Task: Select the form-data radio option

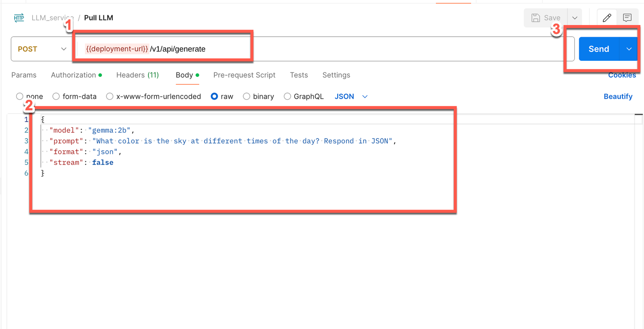Action: tap(56, 96)
